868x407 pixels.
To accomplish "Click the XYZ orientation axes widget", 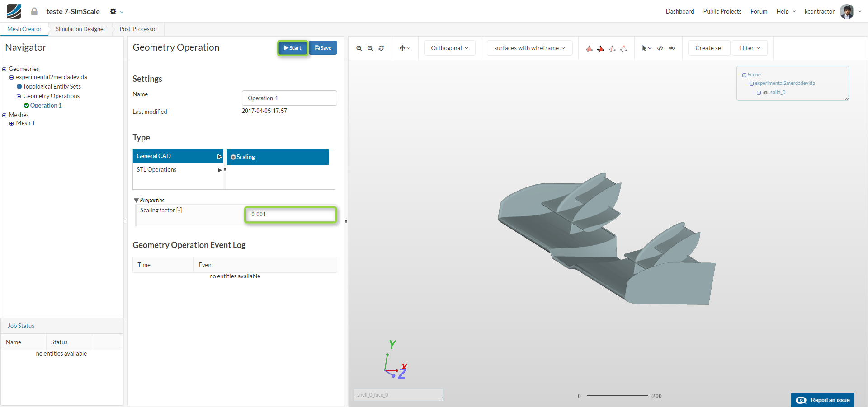I will click(396, 360).
